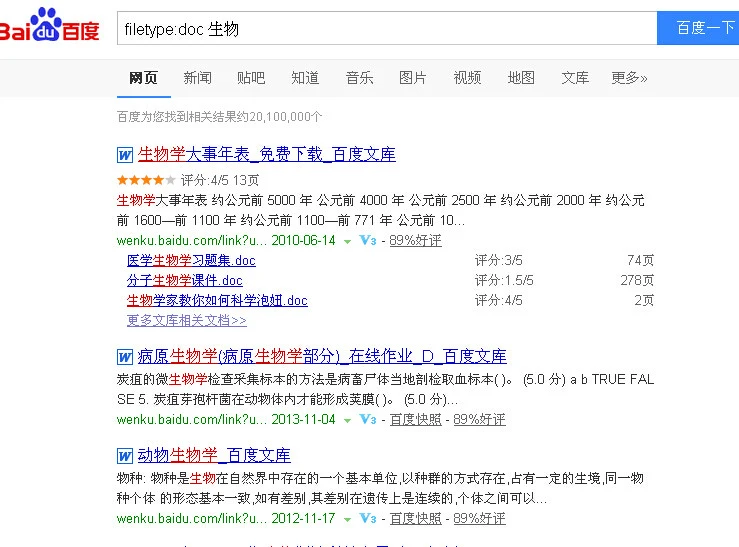Click V3 badge on 2013-11-04 result
The width and height of the screenshot is (739, 547).
367,420
